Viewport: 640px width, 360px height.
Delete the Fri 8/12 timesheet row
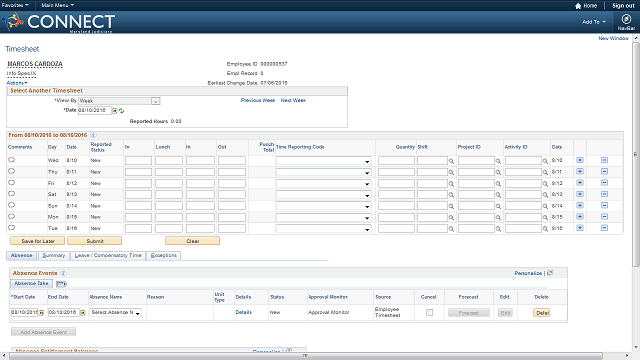point(604,183)
